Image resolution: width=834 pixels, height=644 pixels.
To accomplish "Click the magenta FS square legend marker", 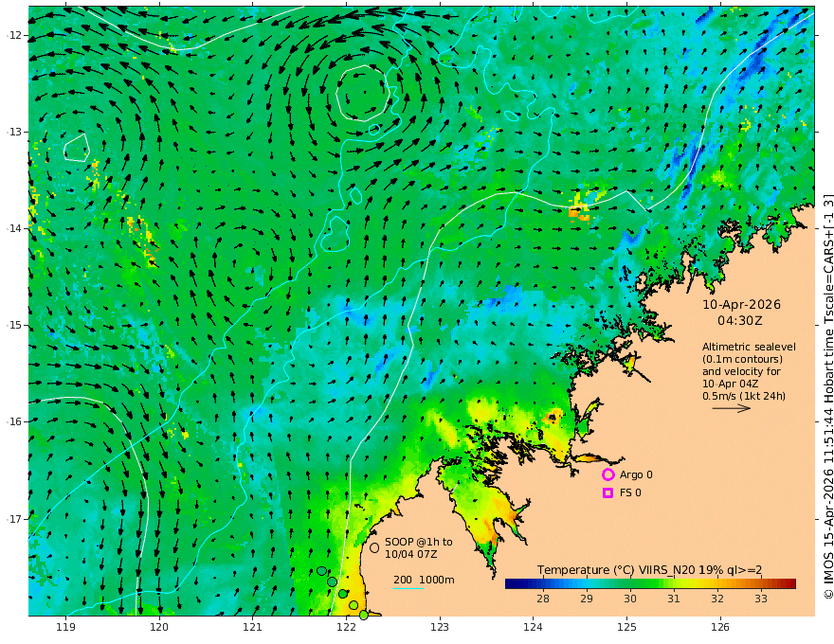I will click(x=607, y=493).
